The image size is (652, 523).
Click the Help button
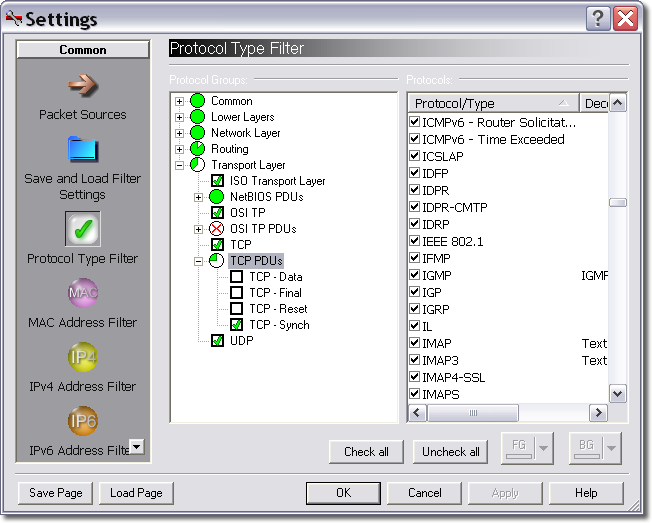[586, 493]
